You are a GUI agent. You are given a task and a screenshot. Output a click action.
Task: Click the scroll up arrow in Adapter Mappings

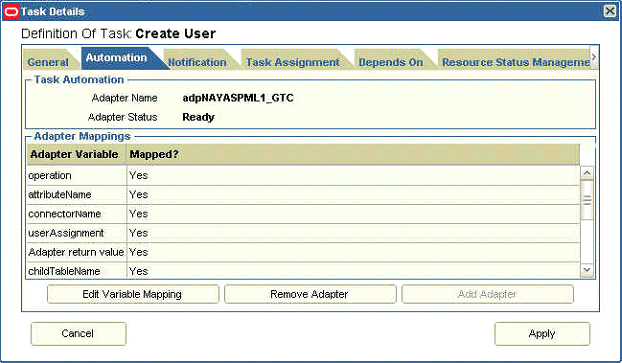click(587, 173)
